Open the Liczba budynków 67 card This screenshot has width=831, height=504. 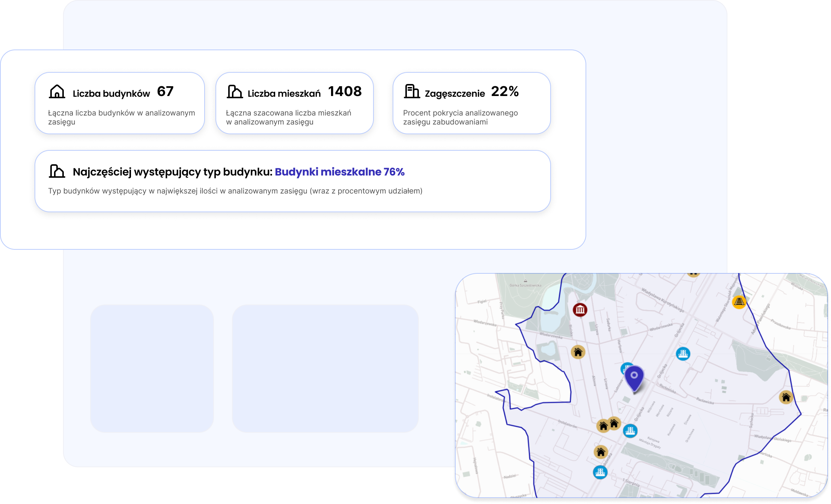click(x=119, y=103)
